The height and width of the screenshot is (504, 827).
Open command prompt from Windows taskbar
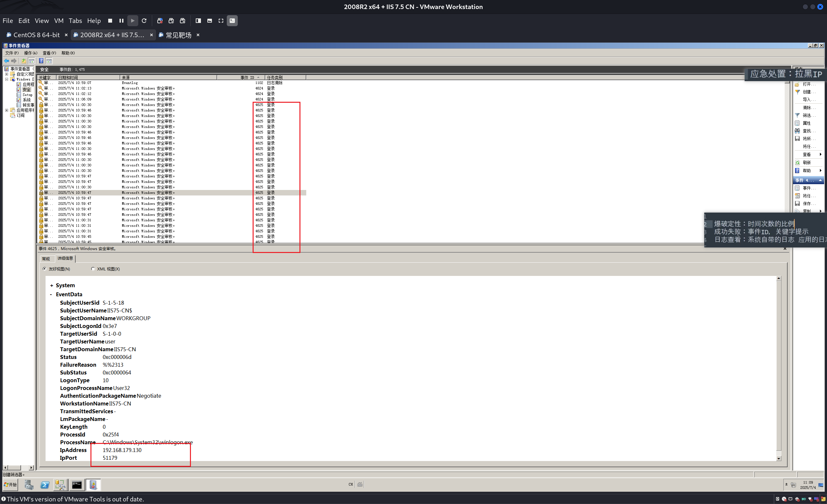[77, 485]
